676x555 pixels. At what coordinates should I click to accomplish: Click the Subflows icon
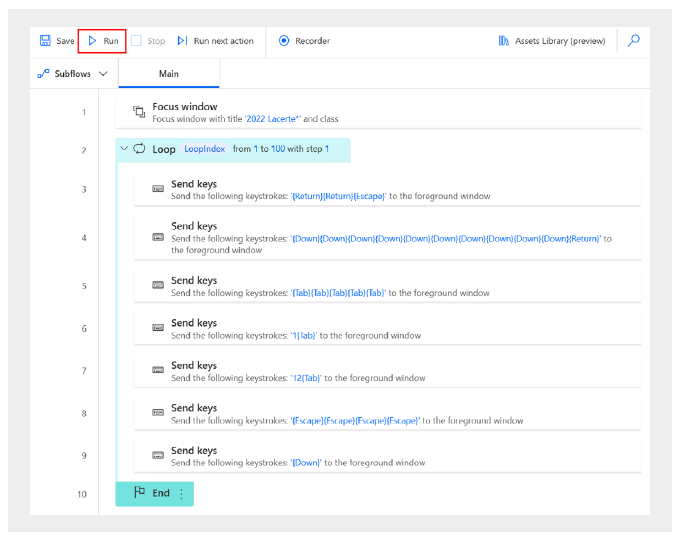point(43,74)
